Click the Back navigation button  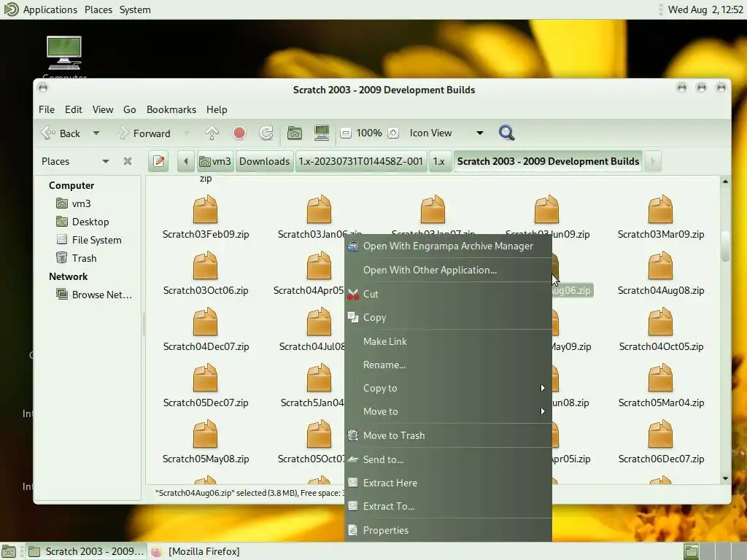(61, 133)
